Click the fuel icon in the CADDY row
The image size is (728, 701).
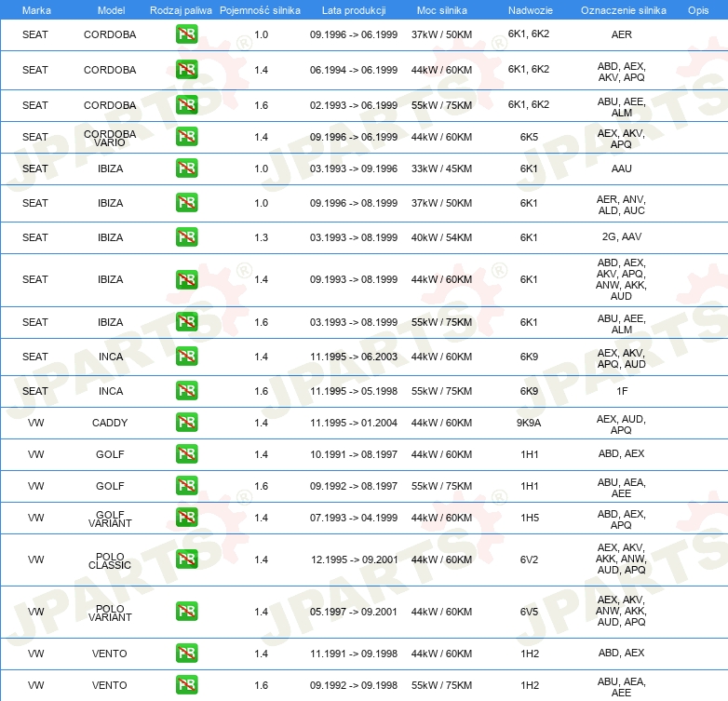(186, 423)
